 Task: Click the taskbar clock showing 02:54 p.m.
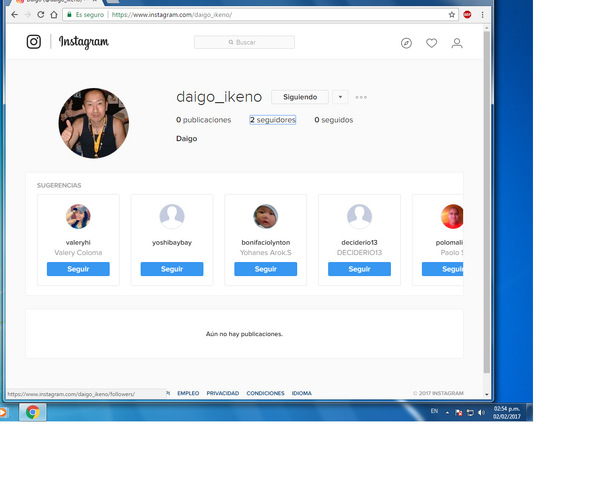[x=507, y=412]
